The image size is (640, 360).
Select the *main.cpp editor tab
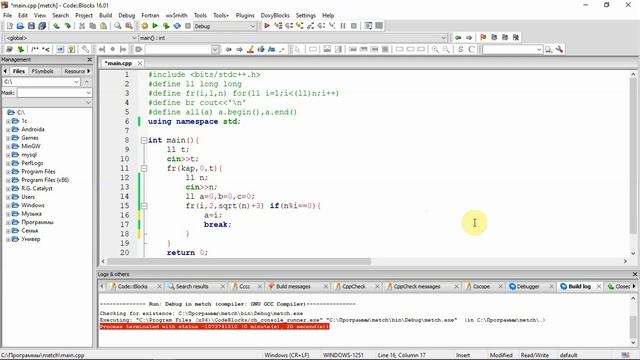point(118,63)
